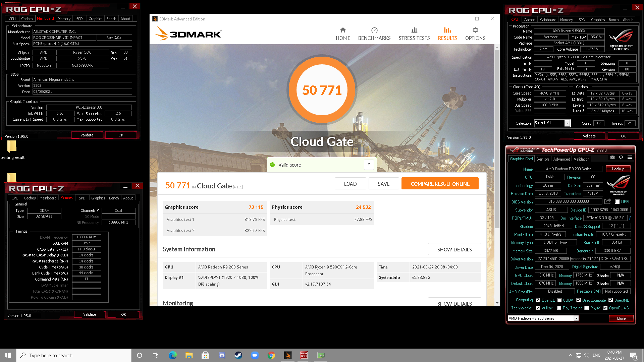The width and height of the screenshot is (644, 362).
Task: Open the HOME section in 3DMark
Action: [x=343, y=34]
